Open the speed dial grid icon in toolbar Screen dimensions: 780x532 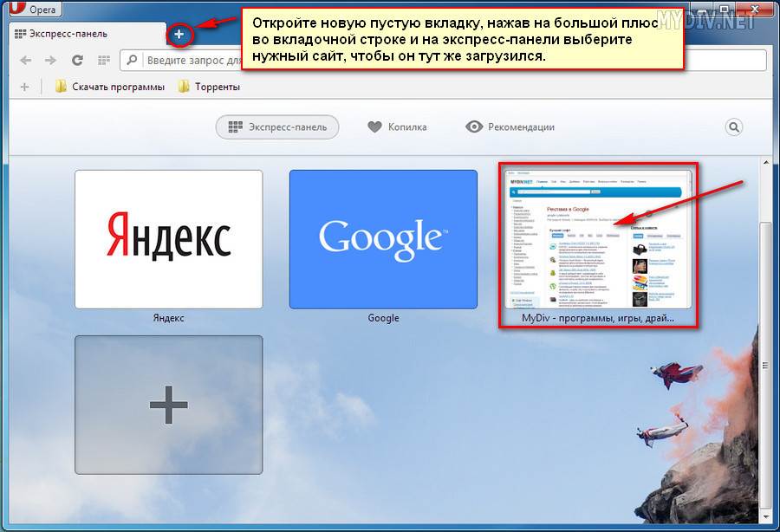(103, 60)
